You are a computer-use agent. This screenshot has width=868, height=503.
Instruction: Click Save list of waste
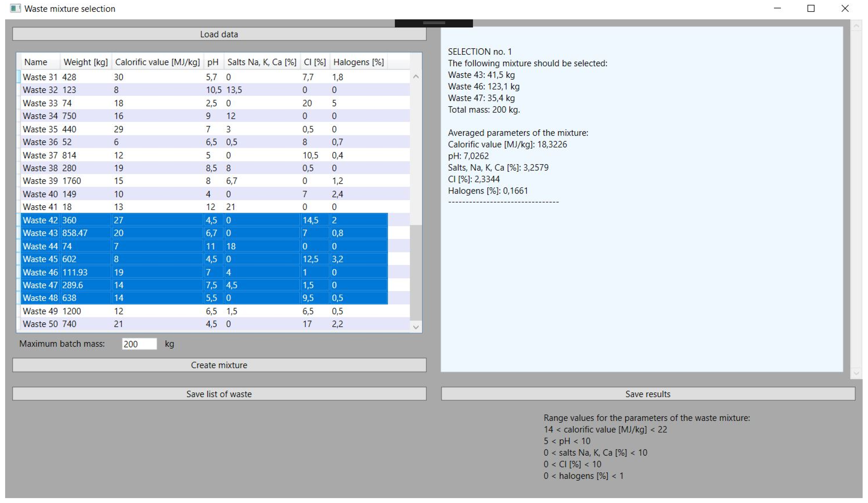click(219, 394)
